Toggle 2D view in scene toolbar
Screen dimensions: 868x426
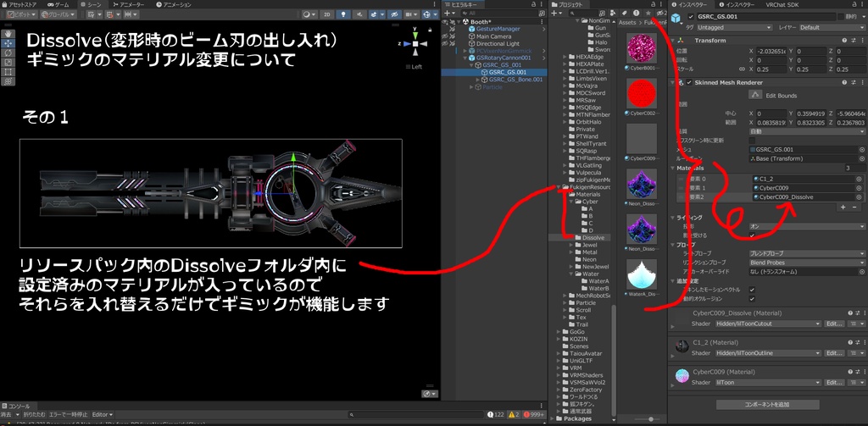point(328,14)
